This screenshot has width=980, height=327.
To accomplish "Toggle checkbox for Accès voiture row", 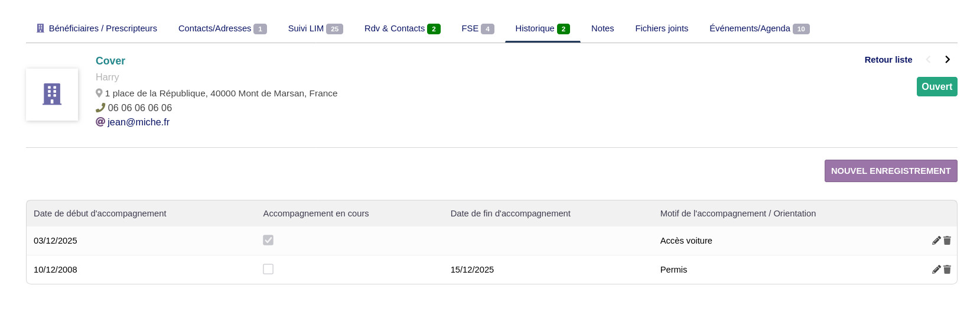I will point(268,240).
